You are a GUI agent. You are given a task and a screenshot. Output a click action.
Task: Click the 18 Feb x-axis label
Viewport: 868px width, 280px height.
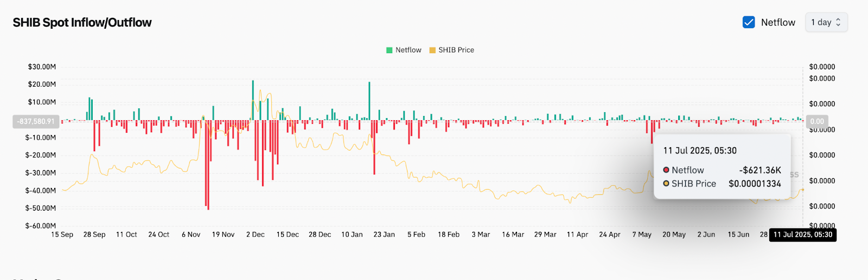tap(449, 235)
